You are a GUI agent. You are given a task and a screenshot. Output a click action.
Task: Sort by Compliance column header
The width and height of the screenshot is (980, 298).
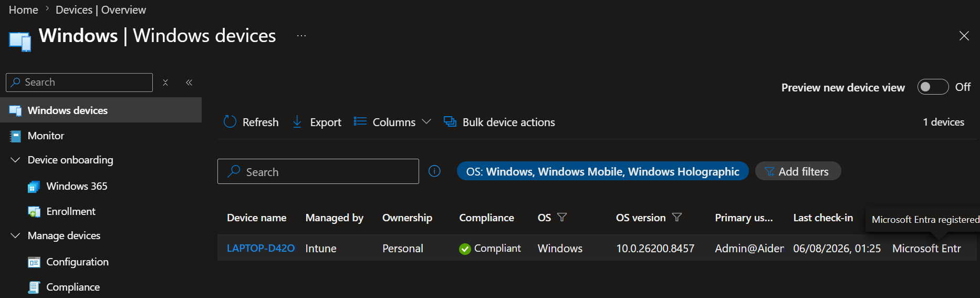[487, 218]
